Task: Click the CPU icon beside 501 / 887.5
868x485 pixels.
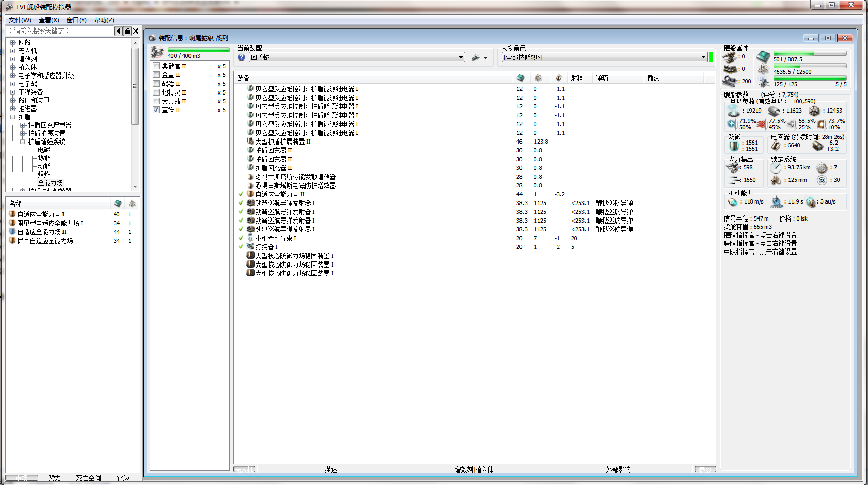Action: [x=764, y=56]
